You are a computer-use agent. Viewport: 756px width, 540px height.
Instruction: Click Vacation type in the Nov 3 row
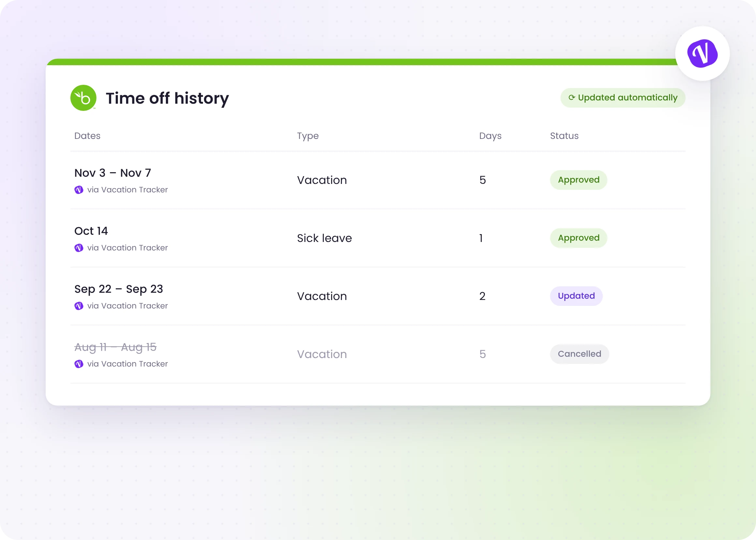pyautogui.click(x=322, y=180)
